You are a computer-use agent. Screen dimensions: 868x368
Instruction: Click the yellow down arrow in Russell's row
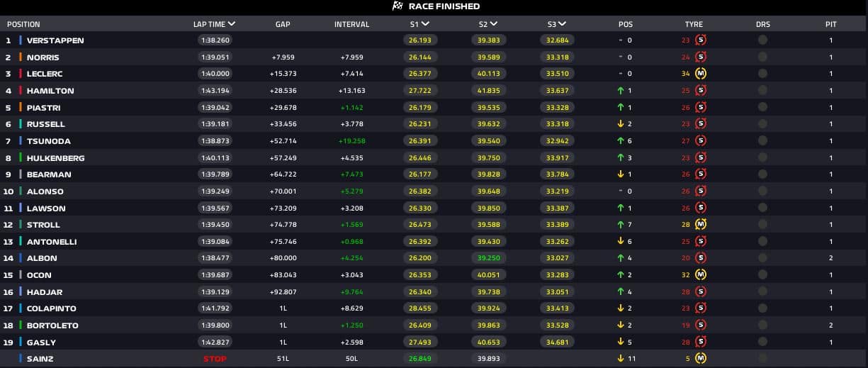620,124
